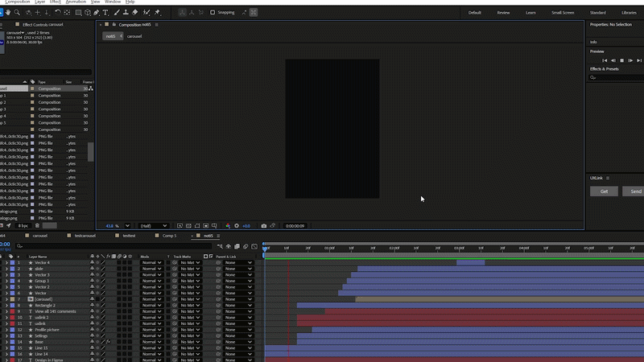Open Track Matte dropdown for slide layer

click(x=190, y=269)
